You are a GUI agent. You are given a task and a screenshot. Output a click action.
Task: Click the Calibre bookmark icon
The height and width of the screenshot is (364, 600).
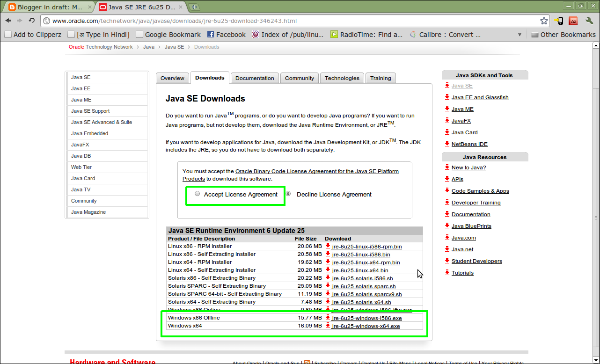click(x=413, y=34)
